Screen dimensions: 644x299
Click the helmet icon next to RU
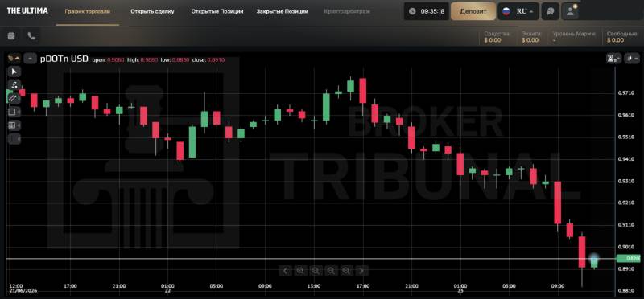(550, 11)
